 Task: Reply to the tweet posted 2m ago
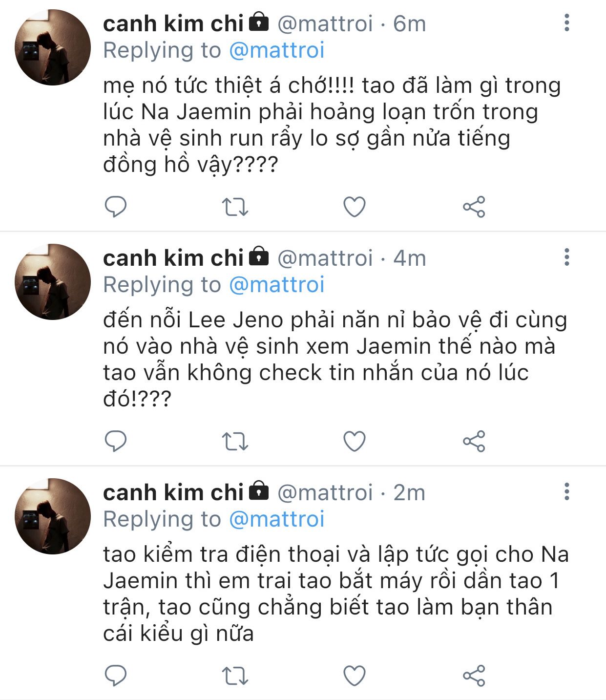tap(116, 676)
